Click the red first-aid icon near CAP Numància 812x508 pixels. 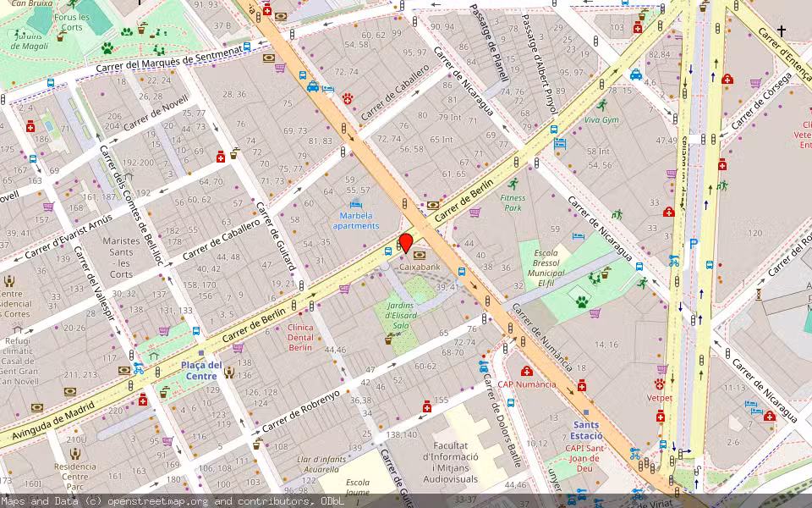coord(527,371)
